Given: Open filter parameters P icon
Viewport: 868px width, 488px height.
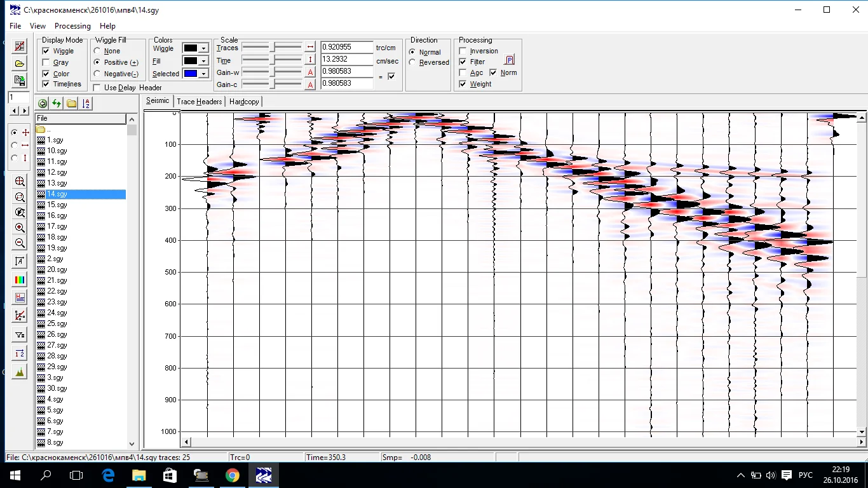Looking at the screenshot, I should tap(510, 60).
